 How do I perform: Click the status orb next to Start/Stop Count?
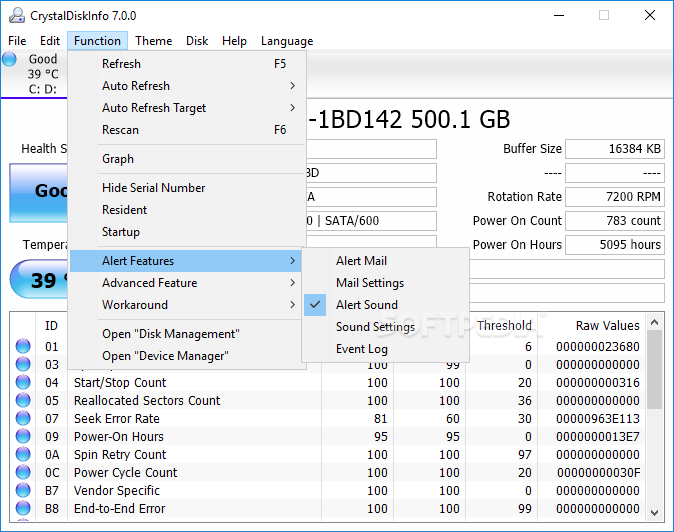(x=23, y=382)
